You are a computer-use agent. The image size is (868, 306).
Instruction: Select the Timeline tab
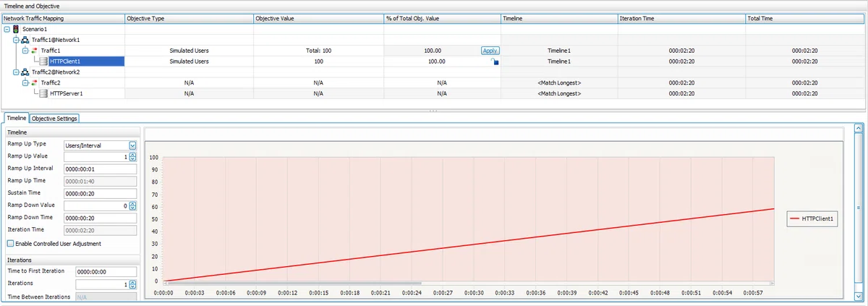click(x=17, y=118)
